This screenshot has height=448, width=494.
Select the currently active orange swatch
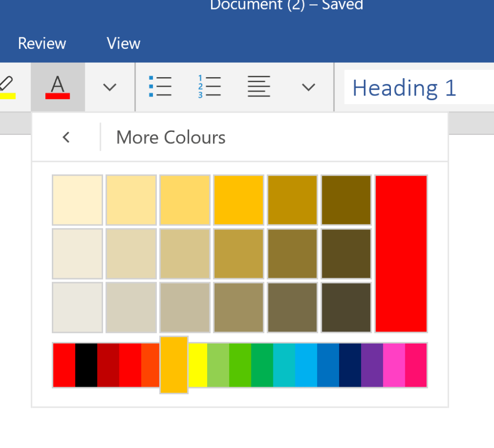pos(173,365)
